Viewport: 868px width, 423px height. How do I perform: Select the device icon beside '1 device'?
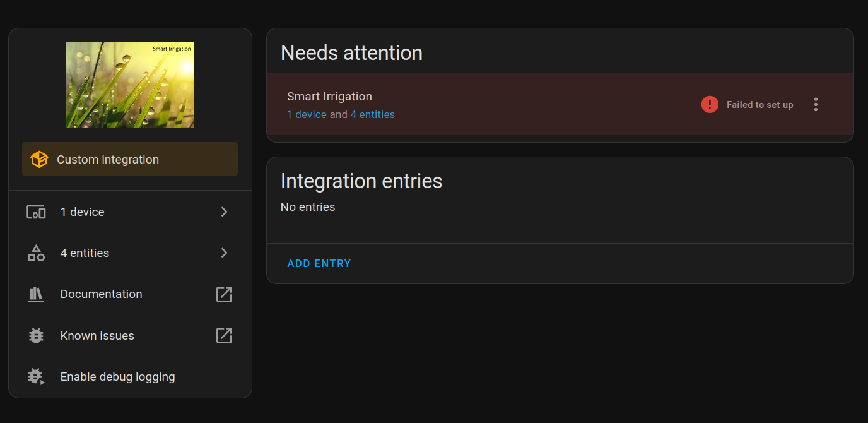(x=36, y=211)
